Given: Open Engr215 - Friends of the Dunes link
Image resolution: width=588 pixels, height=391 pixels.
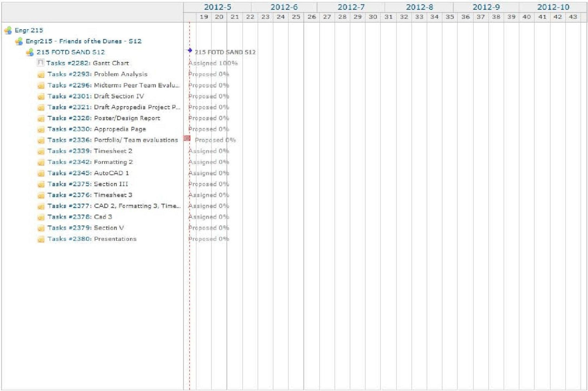Looking at the screenshot, I should pyautogui.click(x=84, y=41).
